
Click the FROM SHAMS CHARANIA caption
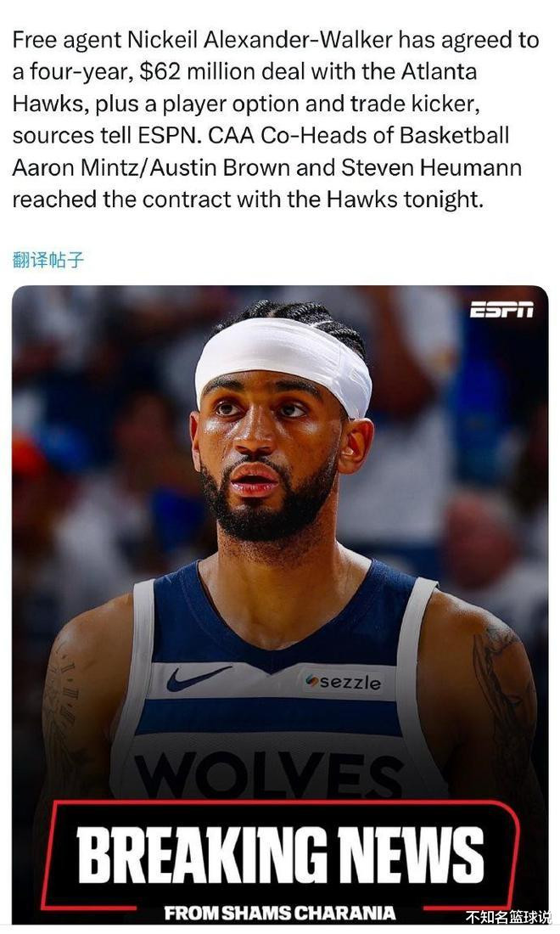(280, 913)
